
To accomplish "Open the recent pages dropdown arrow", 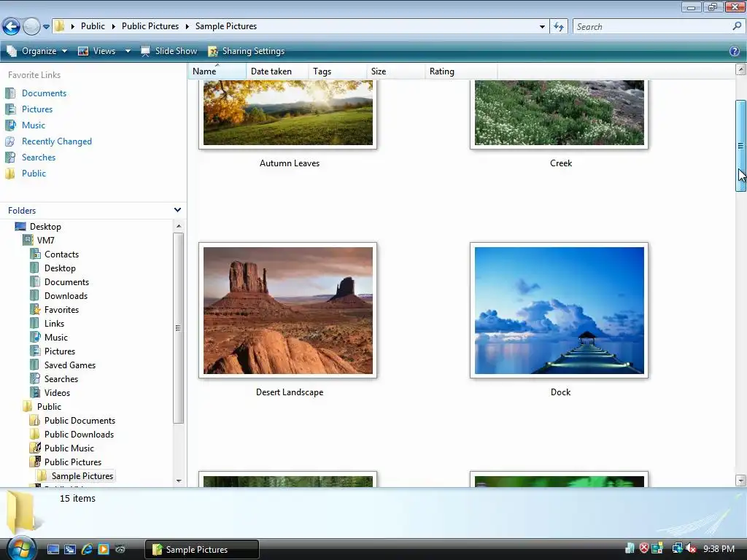I will (46, 27).
